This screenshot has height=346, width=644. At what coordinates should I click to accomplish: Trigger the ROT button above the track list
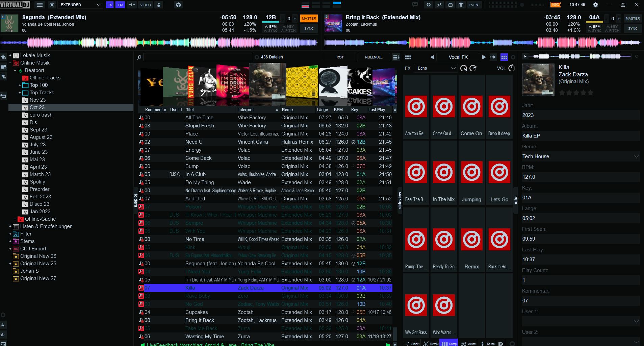click(x=339, y=57)
